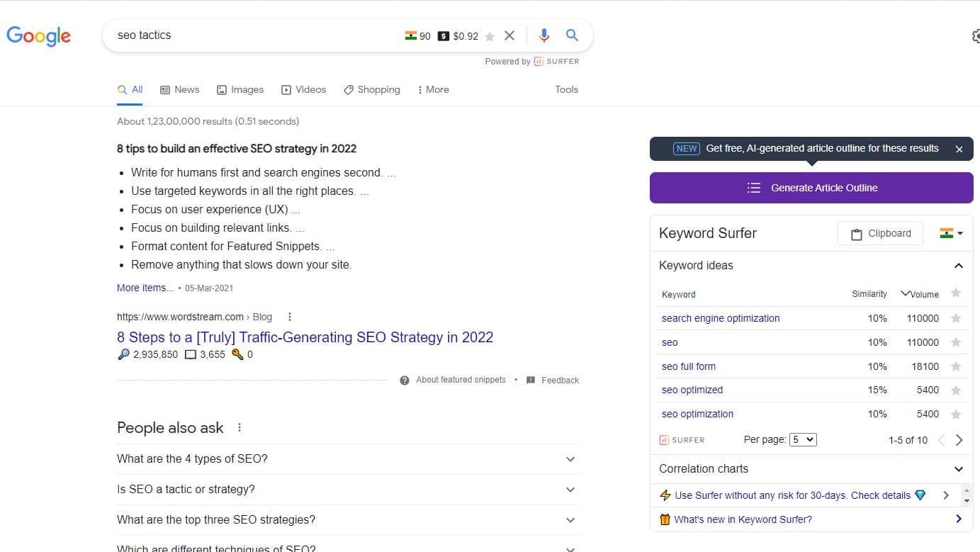Open the country flag dropdown in Keyword Surfer
Viewport: 980px width, 552px height.
[x=951, y=233]
